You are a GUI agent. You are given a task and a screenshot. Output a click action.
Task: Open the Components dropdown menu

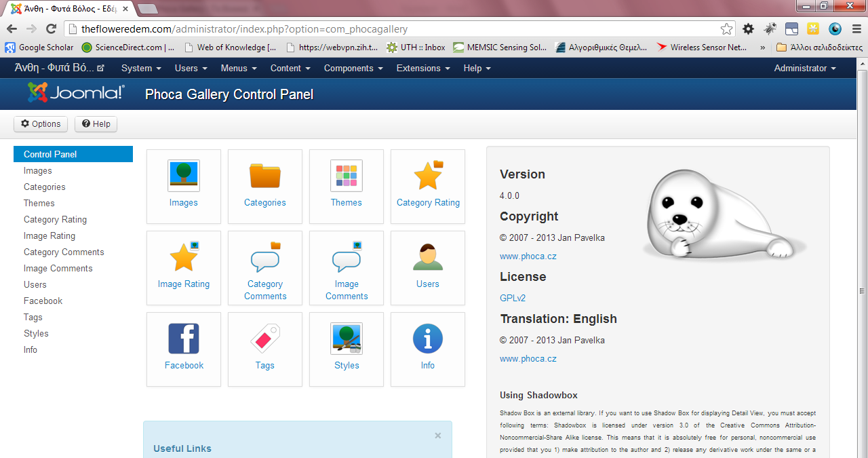pyautogui.click(x=353, y=68)
